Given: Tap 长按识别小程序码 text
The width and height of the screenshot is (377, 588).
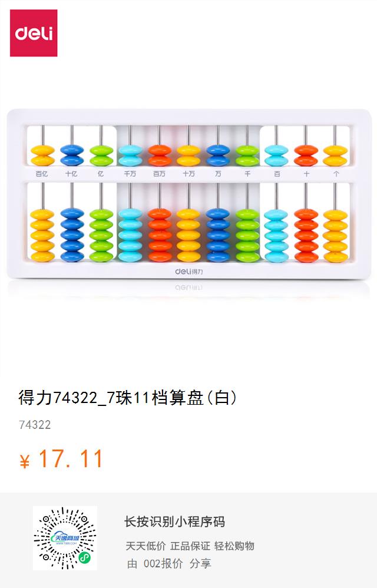Looking at the screenshot, I should click(174, 521).
